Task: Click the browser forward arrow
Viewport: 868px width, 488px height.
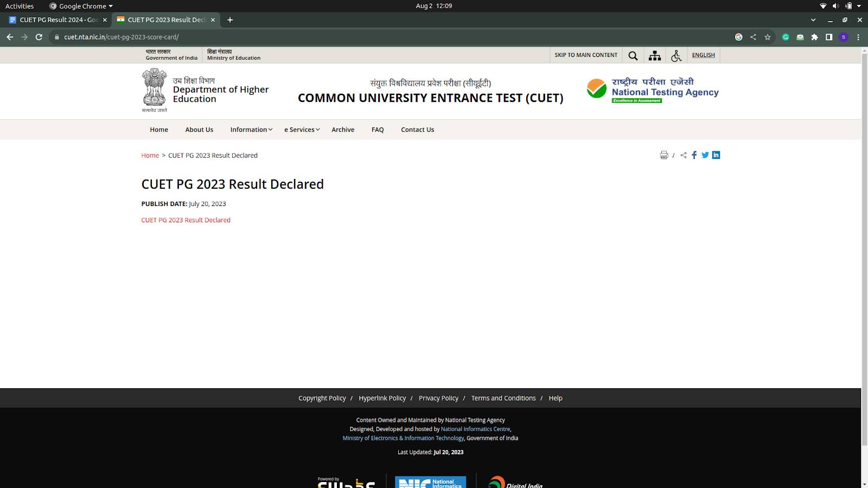Action: pyautogui.click(x=24, y=37)
